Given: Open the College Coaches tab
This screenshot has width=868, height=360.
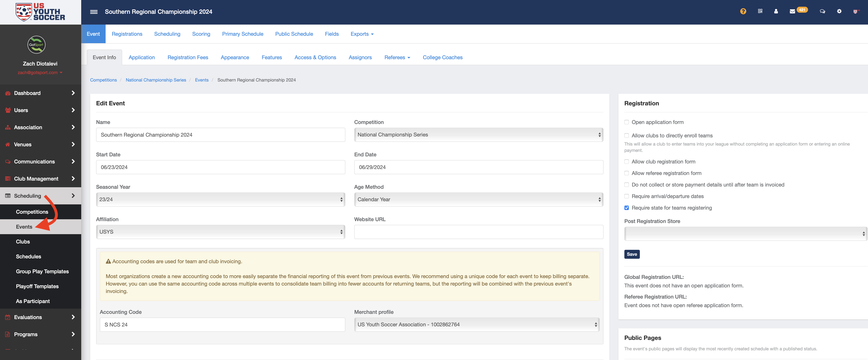Looking at the screenshot, I should [442, 58].
